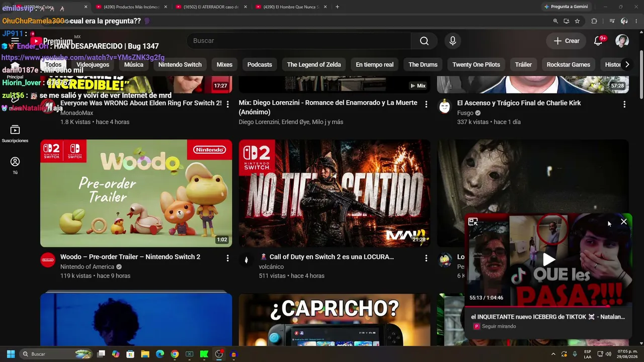Click the YouTube search magnifier button
The height and width of the screenshot is (362, 644).
point(424,41)
